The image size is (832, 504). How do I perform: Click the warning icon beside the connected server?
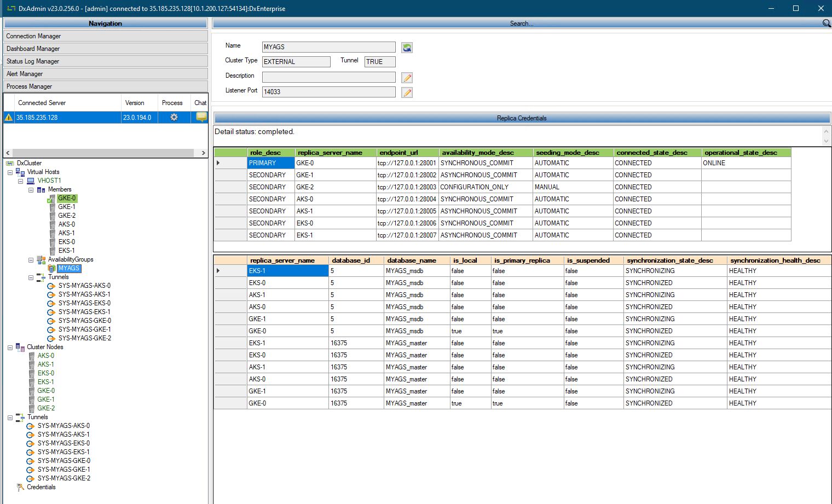pyautogui.click(x=9, y=117)
